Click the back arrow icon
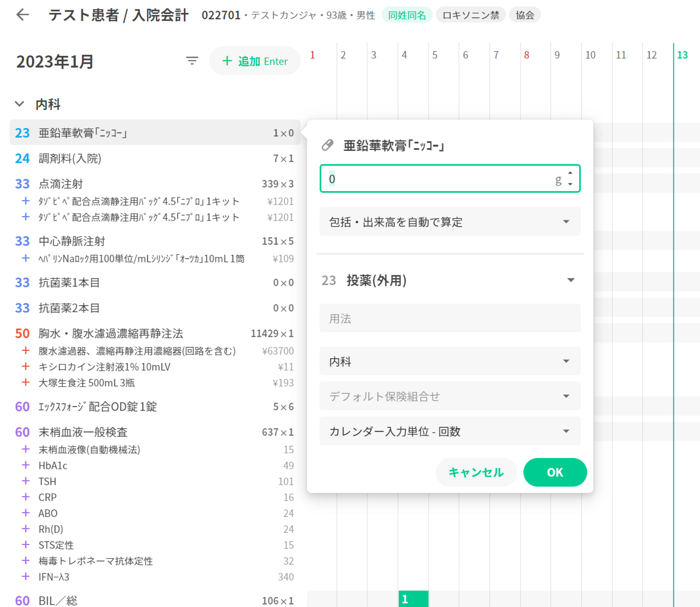Image resolution: width=700 pixels, height=607 pixels. (x=23, y=15)
